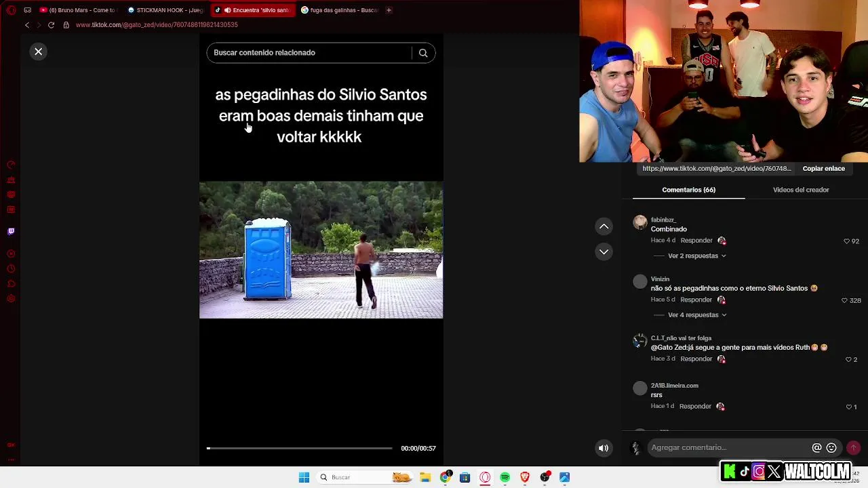Expand "Ver 4 respuestas" under Vinizin's comment
This screenshot has height=488, width=868.
click(697, 315)
